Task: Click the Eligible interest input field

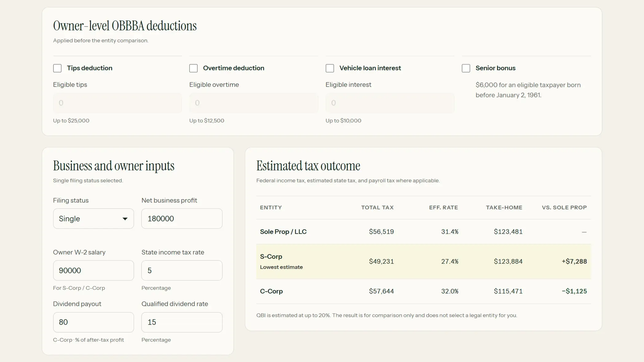Action: [x=390, y=103]
